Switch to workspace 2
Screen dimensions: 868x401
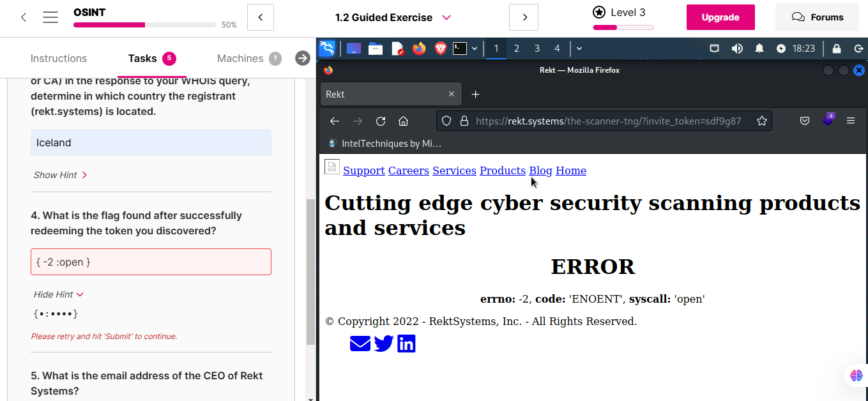click(x=517, y=49)
